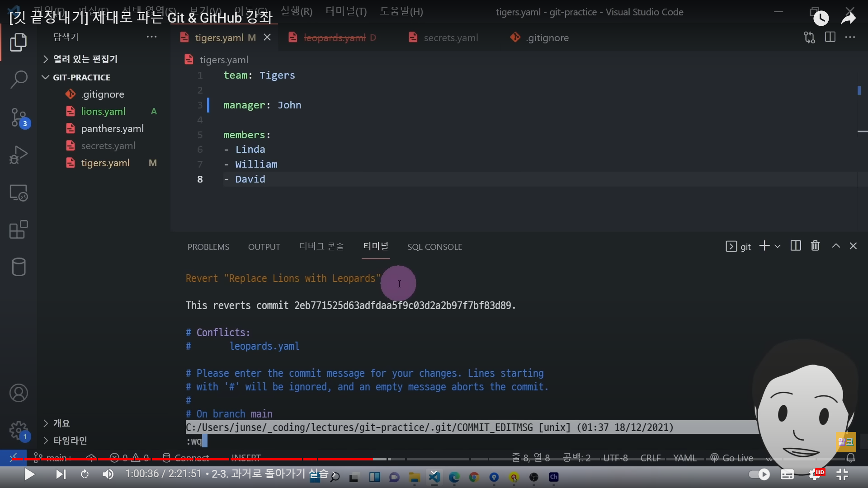Change CRLF line ending in status bar
The width and height of the screenshot is (868, 488).
651,458
